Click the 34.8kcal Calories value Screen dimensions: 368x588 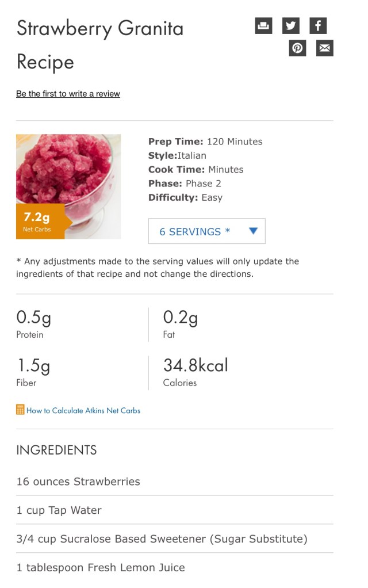point(195,365)
